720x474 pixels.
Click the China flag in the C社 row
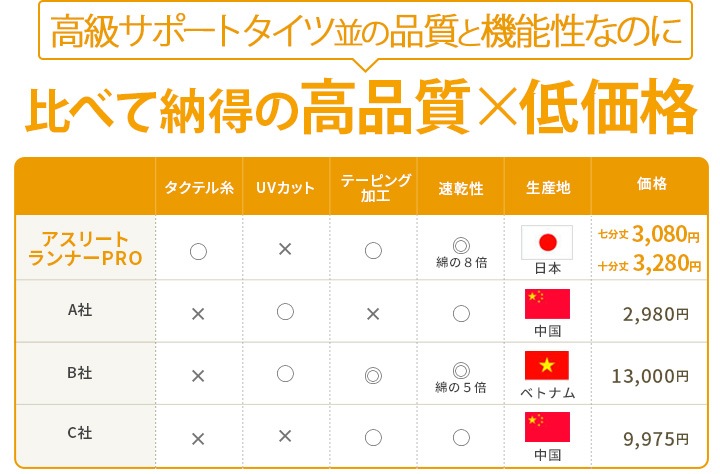[x=547, y=427]
